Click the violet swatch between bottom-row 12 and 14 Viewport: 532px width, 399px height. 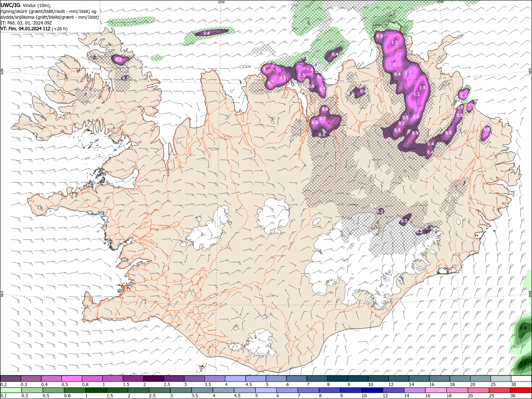tap(393, 390)
